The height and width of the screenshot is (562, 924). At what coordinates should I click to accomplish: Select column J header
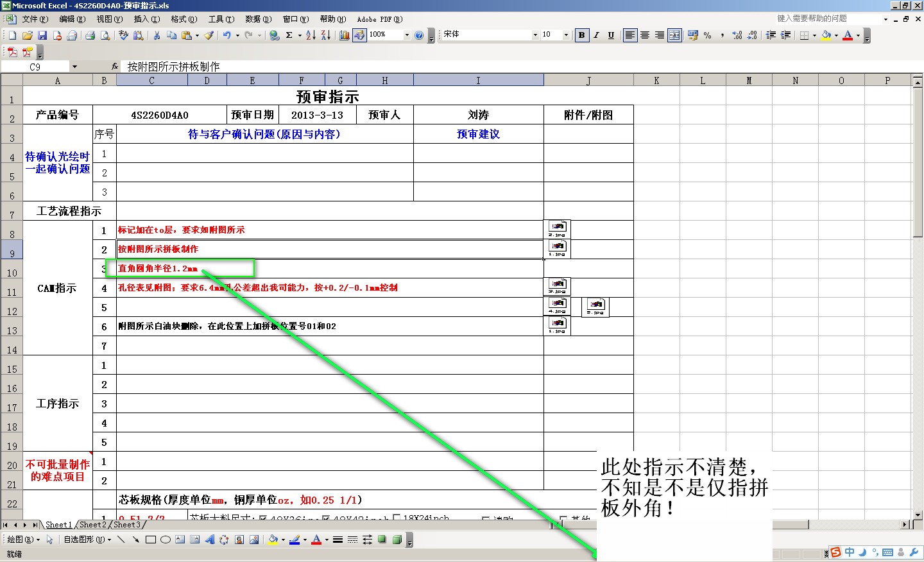588,81
